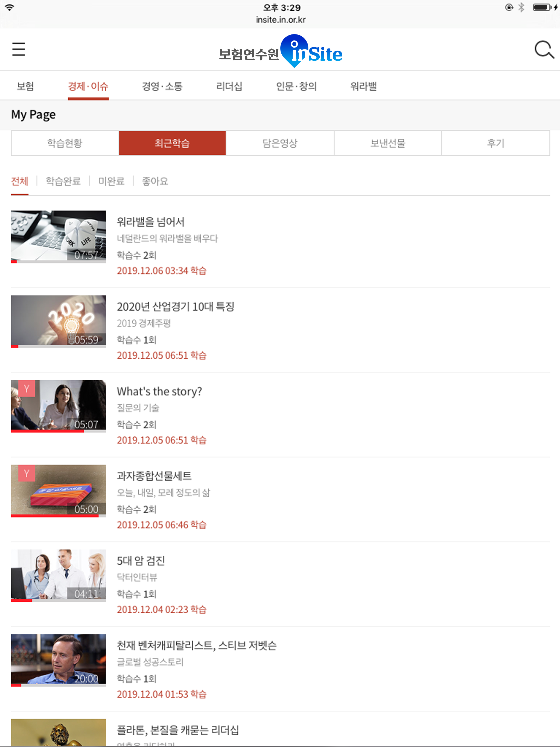Image resolution: width=560 pixels, height=747 pixels.
Task: Select the 경영·소통 category tab
Action: pyautogui.click(x=162, y=86)
